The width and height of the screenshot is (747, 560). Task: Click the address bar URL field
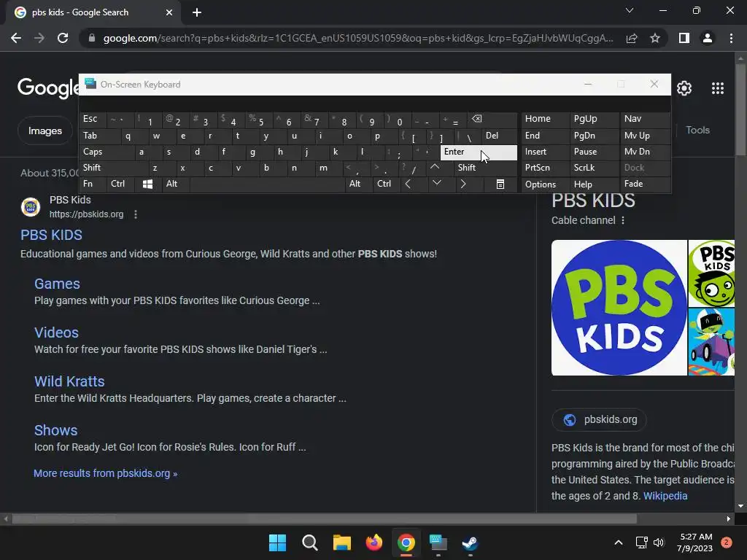[358, 38]
